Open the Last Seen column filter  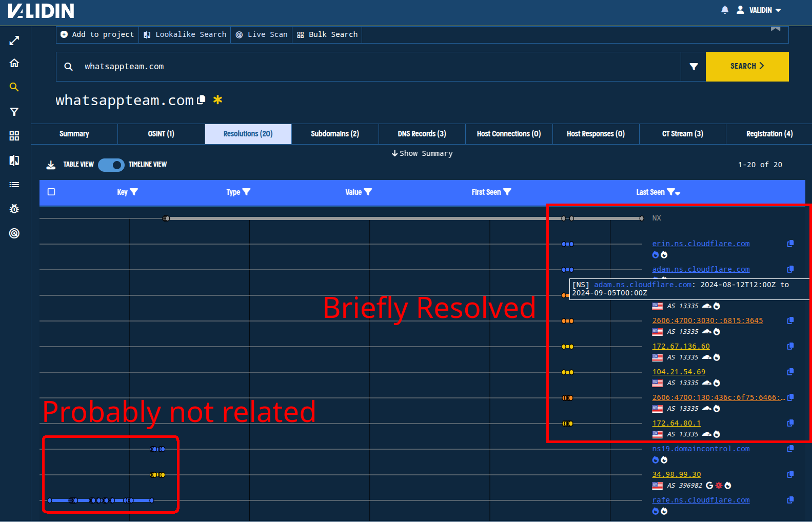(671, 192)
